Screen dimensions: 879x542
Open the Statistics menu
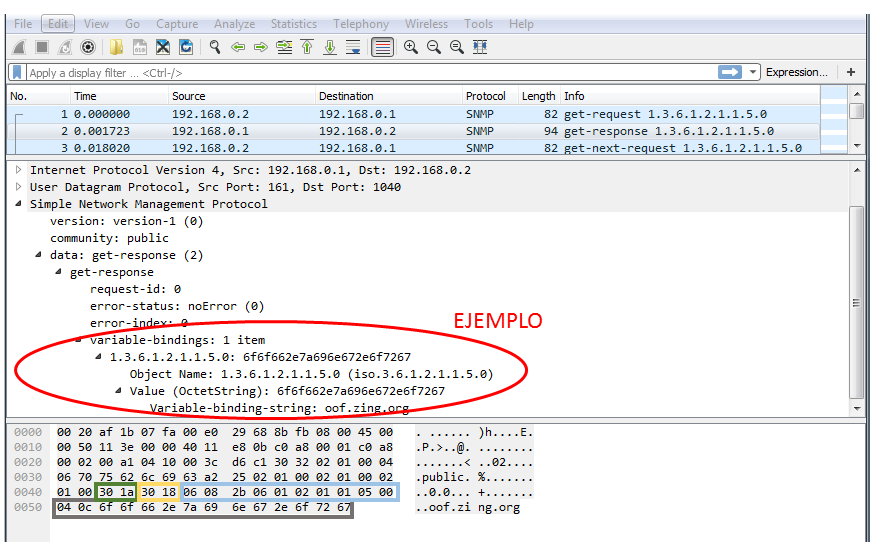click(x=293, y=24)
